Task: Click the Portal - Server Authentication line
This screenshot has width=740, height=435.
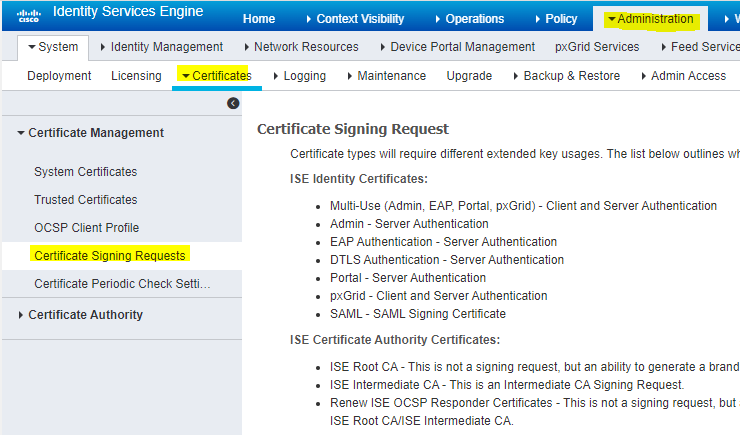Action: point(408,277)
